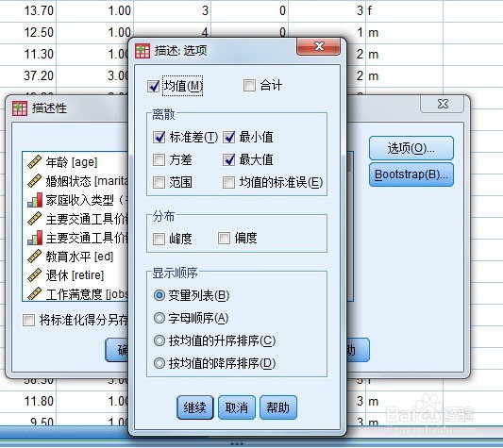Image resolution: width=503 pixels, height=448 pixels.
Task: Click the 描述: 选项 dialog title icon
Action: click(x=143, y=51)
